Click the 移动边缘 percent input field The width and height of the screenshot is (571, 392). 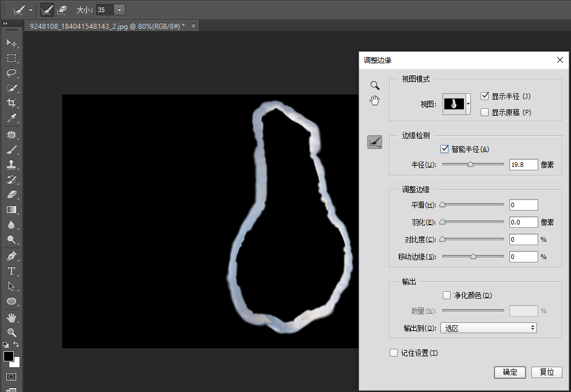click(523, 257)
